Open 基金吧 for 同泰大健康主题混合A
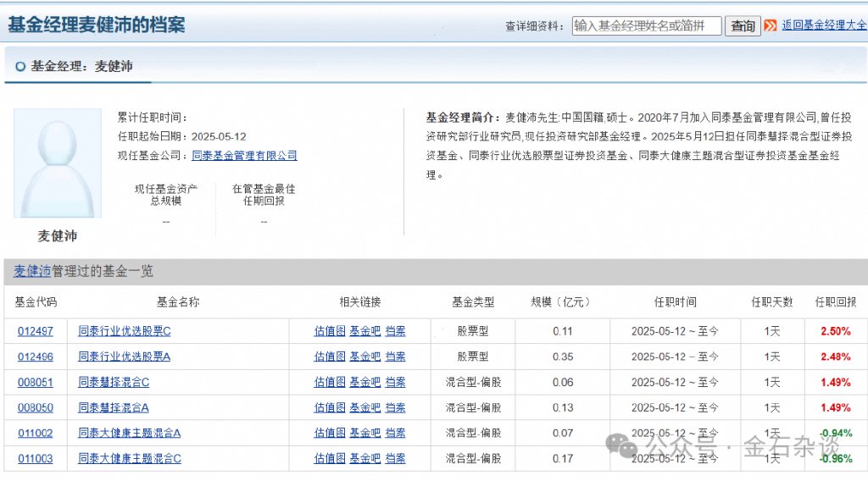This screenshot has width=868, height=481. (365, 433)
